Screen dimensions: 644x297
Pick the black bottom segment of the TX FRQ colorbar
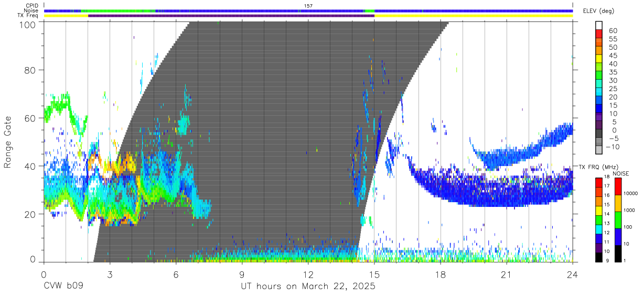pos(598,256)
